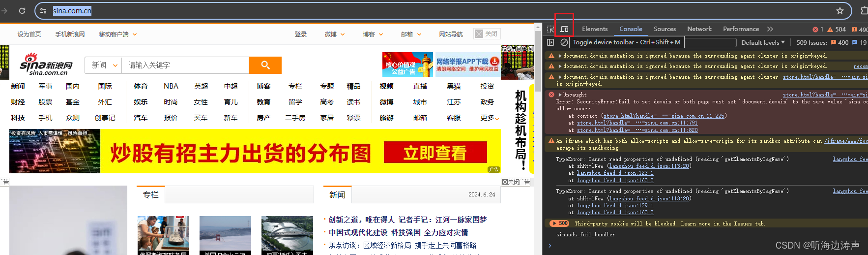This screenshot has width=868, height=255.
Task: Click the 509 Issues label
Action: [x=811, y=42]
